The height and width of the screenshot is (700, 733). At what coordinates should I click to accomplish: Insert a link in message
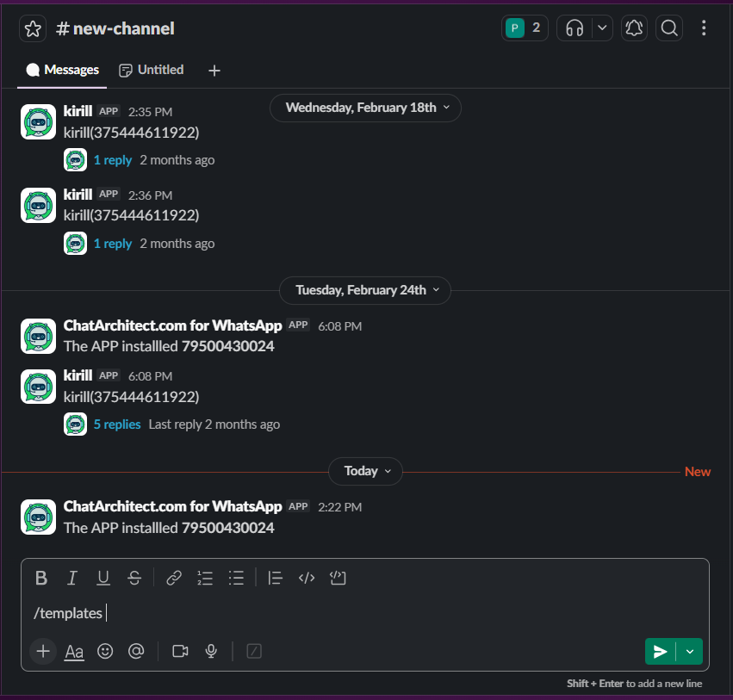(174, 578)
